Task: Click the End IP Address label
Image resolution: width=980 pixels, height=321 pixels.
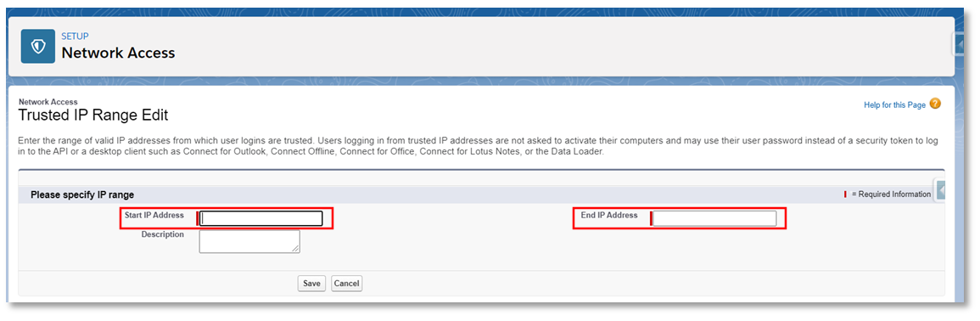Action: [609, 215]
